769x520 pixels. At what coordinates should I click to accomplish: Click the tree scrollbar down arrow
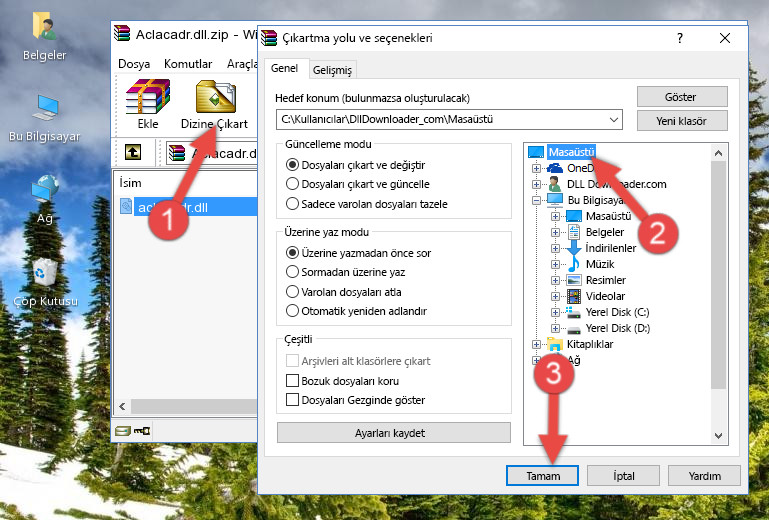coord(718,436)
